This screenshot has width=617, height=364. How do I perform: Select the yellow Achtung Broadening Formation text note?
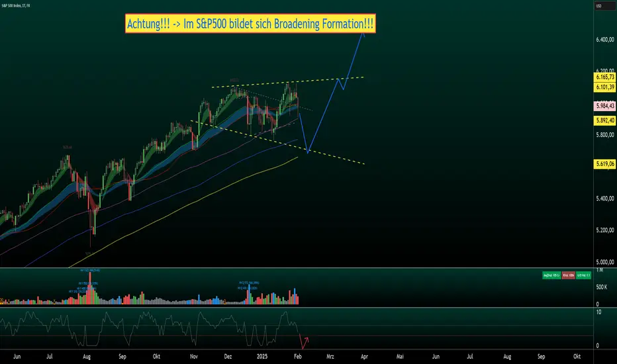pos(250,24)
